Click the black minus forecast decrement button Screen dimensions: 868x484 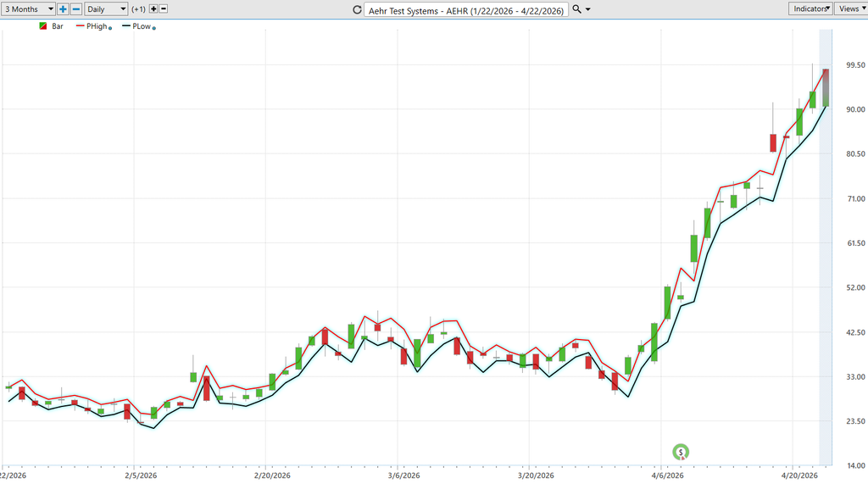164,8
